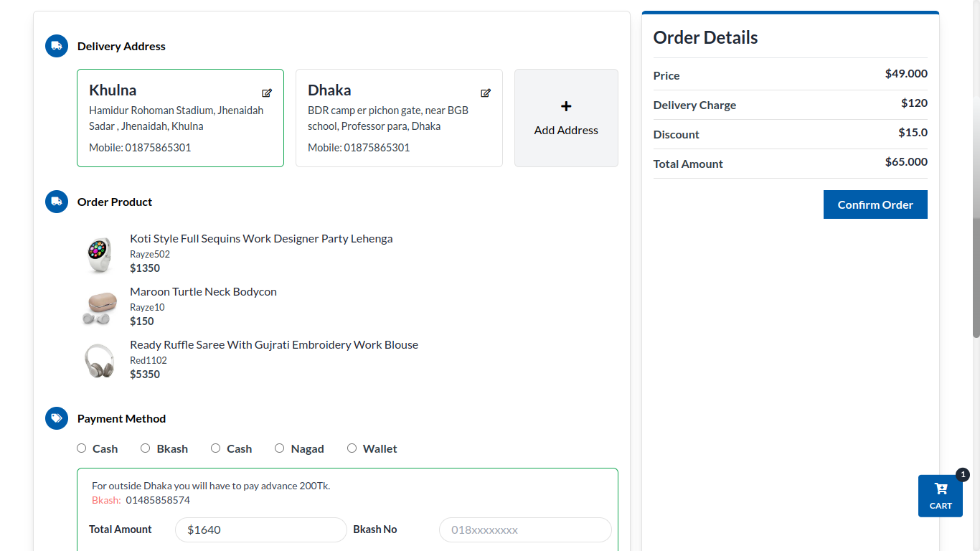Click the Total Amount field showing $1640
The height and width of the screenshot is (551, 980).
pyautogui.click(x=261, y=529)
